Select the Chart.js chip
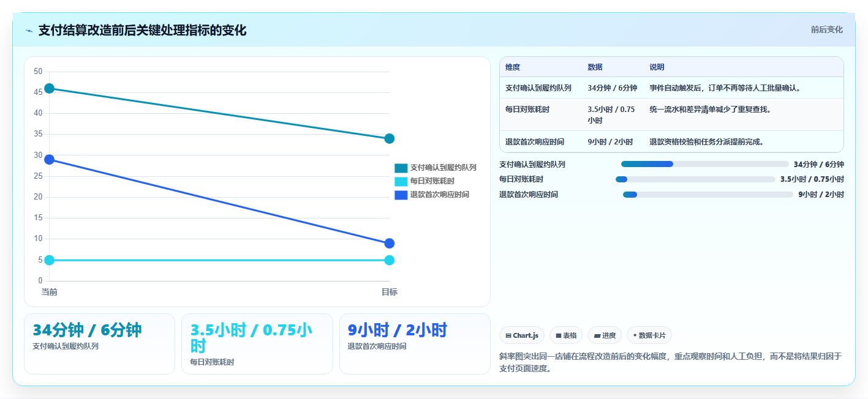Viewport: 868px width, 399px height. [x=522, y=335]
